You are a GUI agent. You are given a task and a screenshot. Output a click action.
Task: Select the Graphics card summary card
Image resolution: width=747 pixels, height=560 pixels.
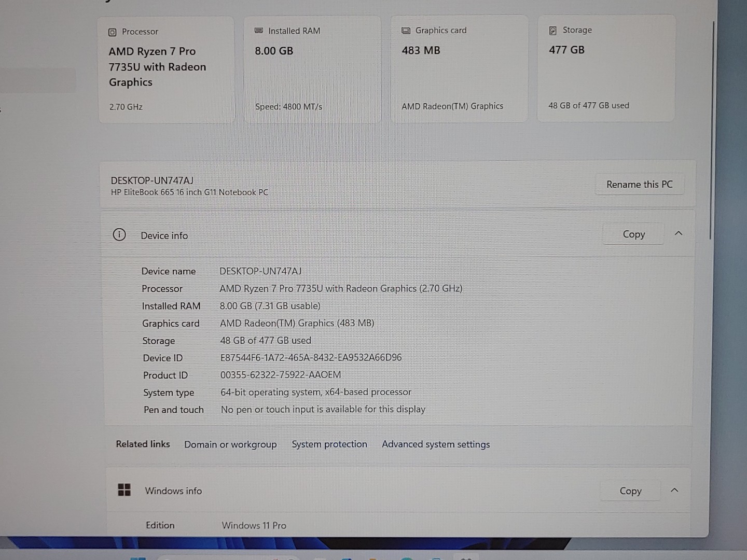pyautogui.click(x=459, y=69)
